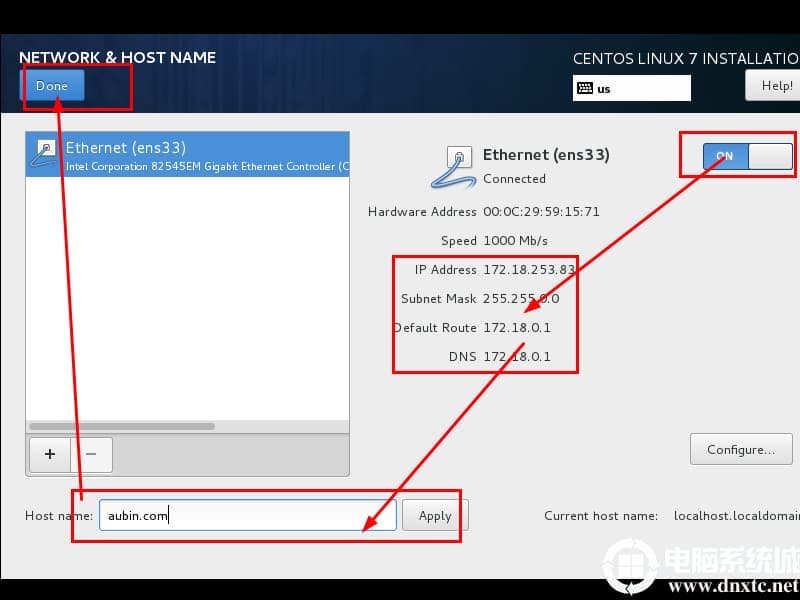Select Ethernet (ens33) in device list

187,155
